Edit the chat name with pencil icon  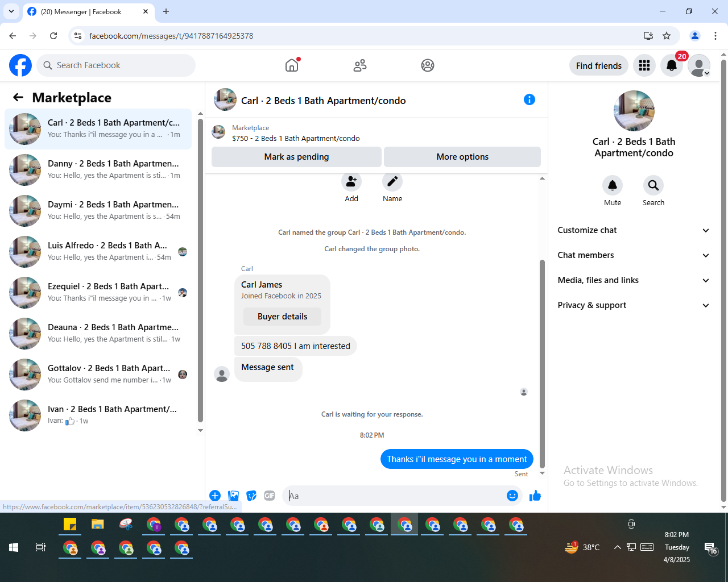pyautogui.click(x=392, y=181)
